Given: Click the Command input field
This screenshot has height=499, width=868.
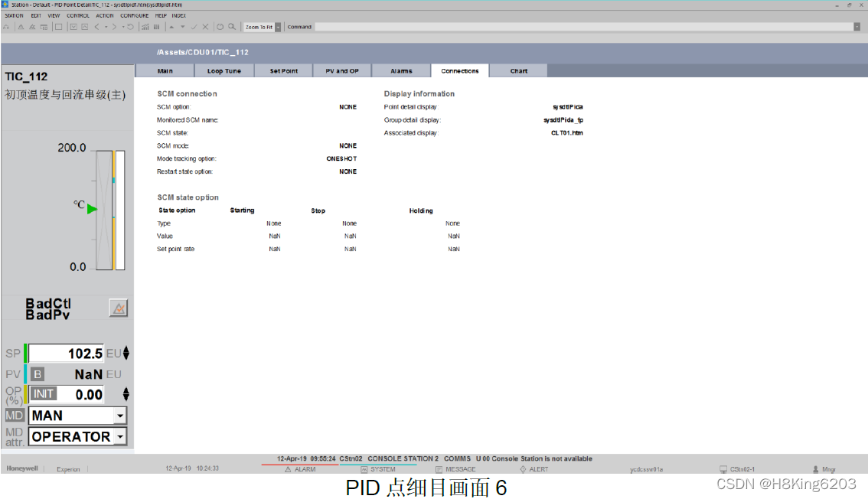Looking at the screenshot, I should click(584, 27).
